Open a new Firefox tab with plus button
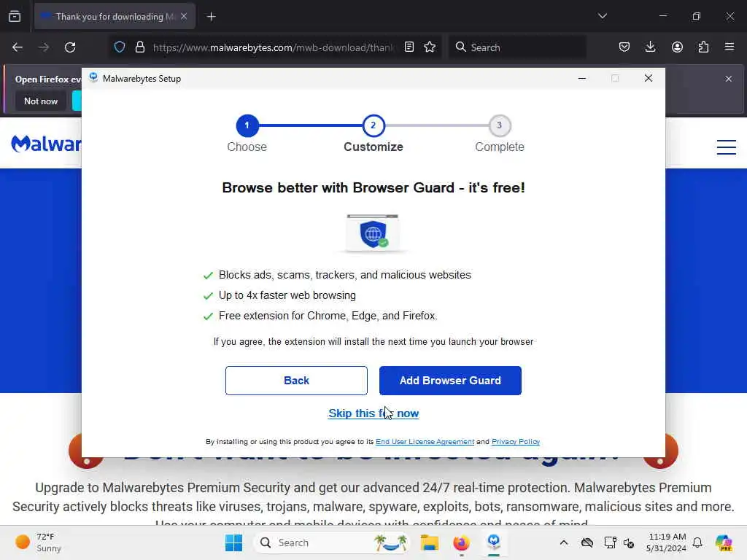This screenshot has width=747, height=560. 211,17
